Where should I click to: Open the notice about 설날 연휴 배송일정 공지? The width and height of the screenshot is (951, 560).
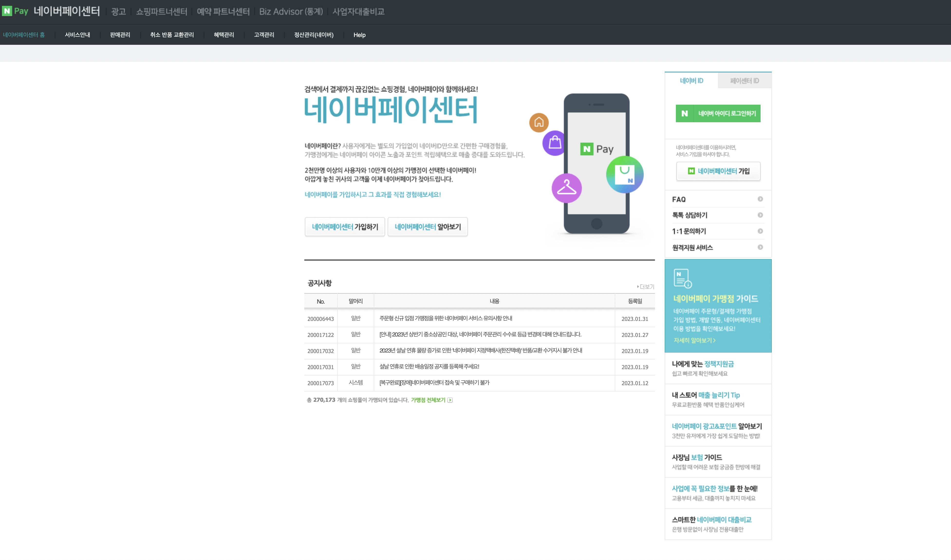coord(429,367)
